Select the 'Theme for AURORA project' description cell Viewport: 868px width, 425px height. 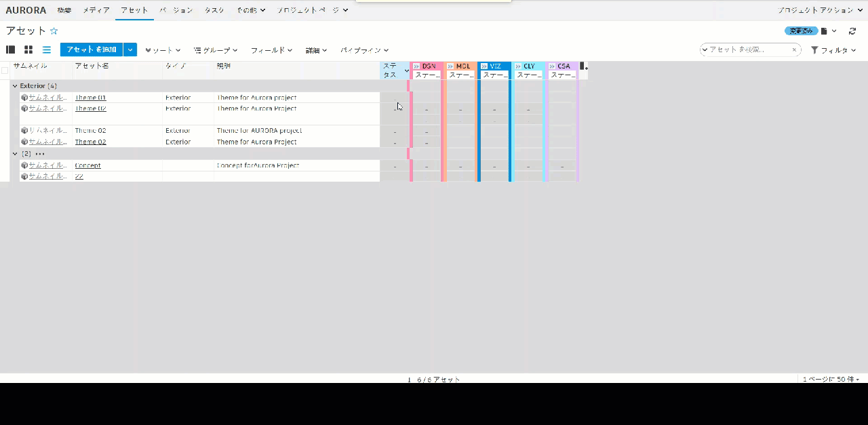tap(297, 130)
